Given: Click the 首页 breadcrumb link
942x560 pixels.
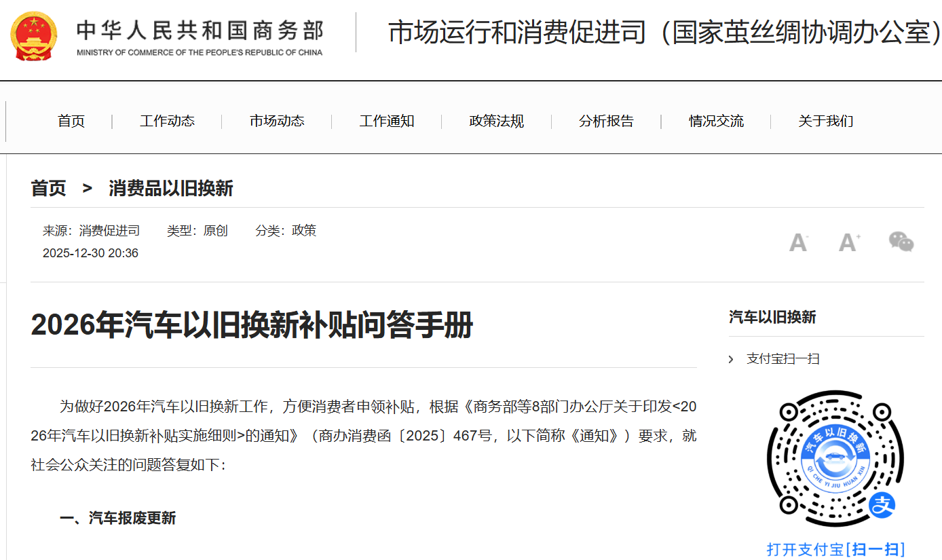Looking at the screenshot, I should [48, 188].
